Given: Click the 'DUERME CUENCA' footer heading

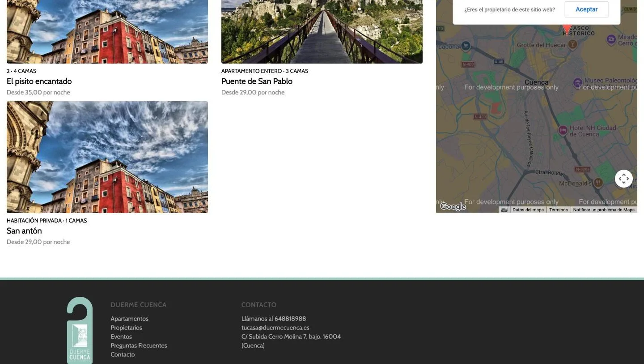Looking at the screenshot, I should pos(139,305).
